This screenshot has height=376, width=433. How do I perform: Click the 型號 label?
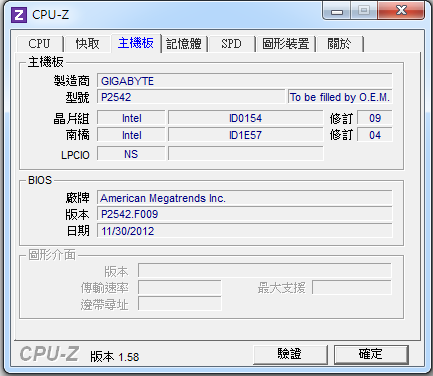pyautogui.click(x=78, y=97)
